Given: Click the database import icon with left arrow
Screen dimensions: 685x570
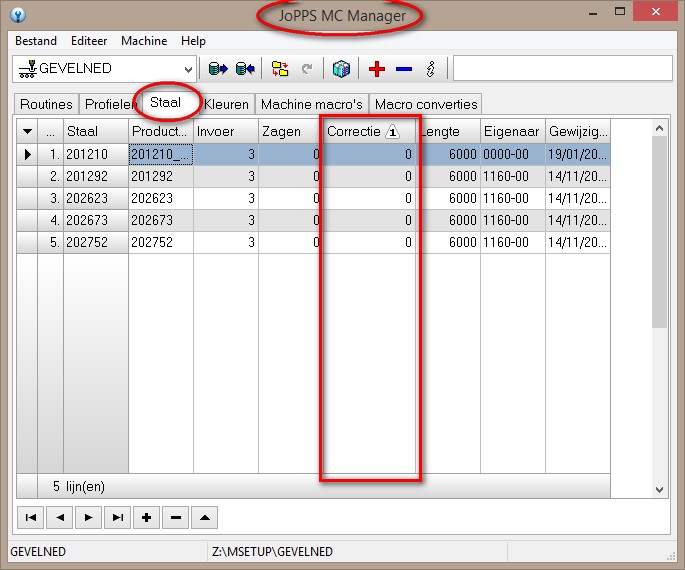Looking at the screenshot, I should [245, 69].
